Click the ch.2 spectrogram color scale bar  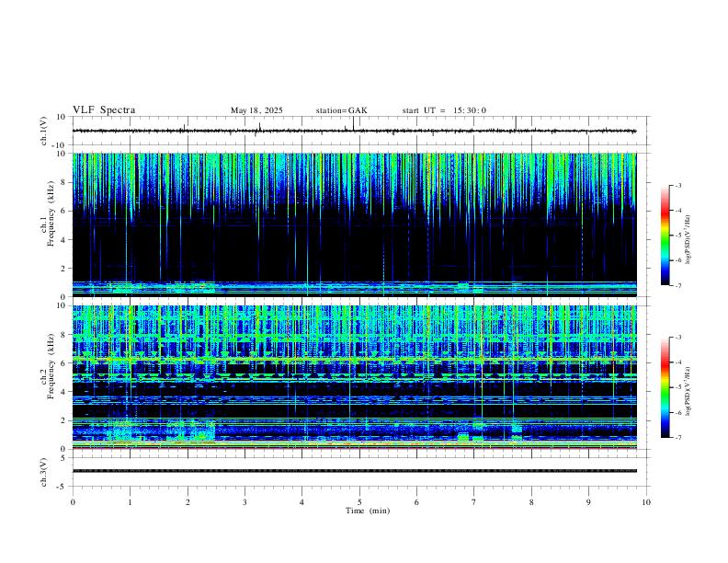(665, 387)
